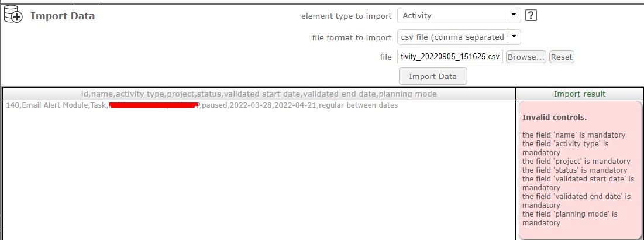
Task: Click the 'element type to import' label
Action: 346,16
